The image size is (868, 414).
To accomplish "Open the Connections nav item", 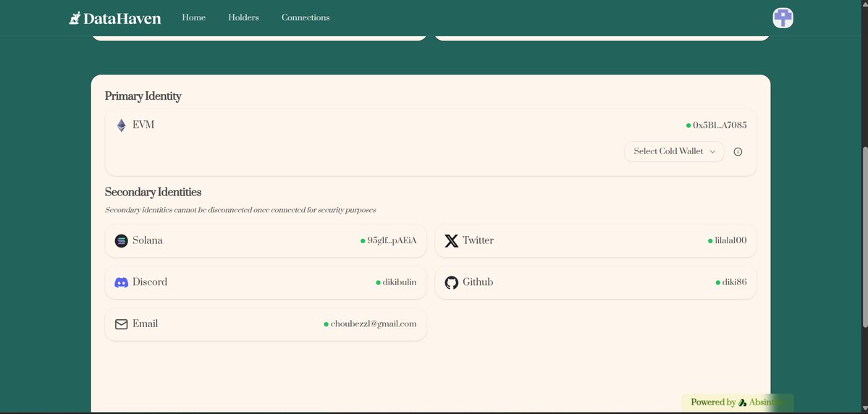I will click(x=306, y=17).
